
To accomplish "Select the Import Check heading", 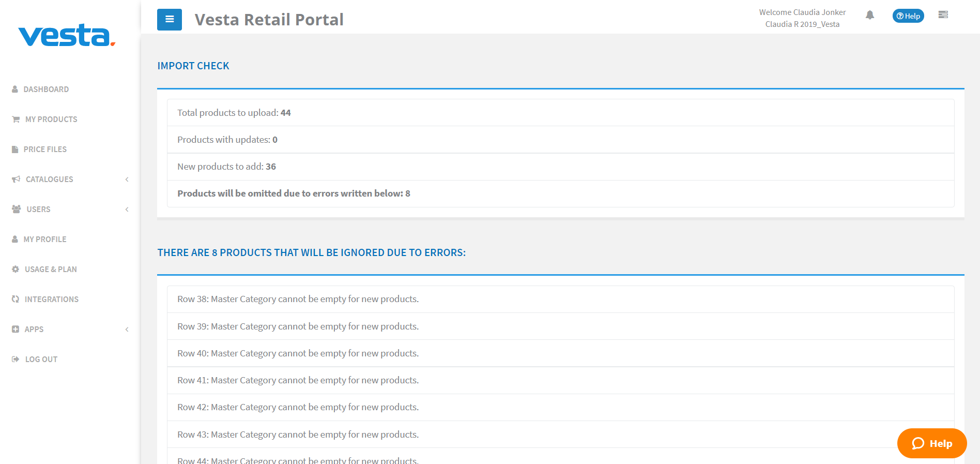I will click(x=193, y=66).
